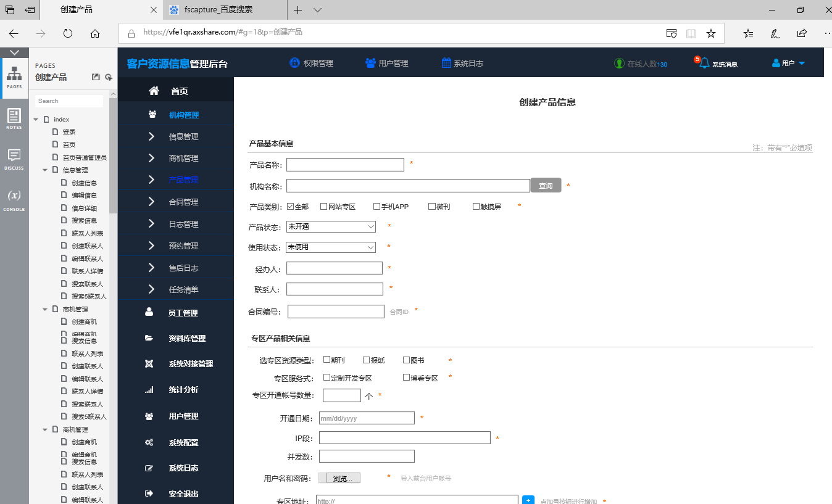Go to the browser home page
Viewport: 832px width, 504px height.
[95, 33]
